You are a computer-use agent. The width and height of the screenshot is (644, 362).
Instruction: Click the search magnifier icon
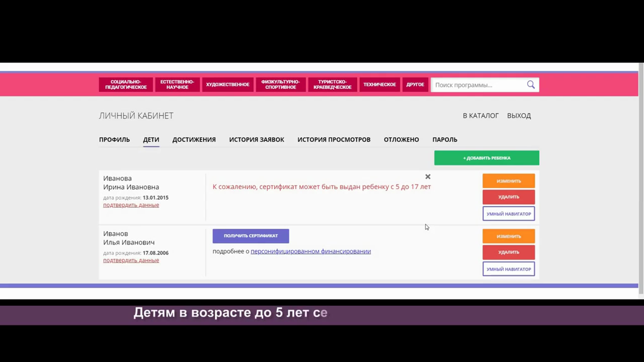[531, 85]
